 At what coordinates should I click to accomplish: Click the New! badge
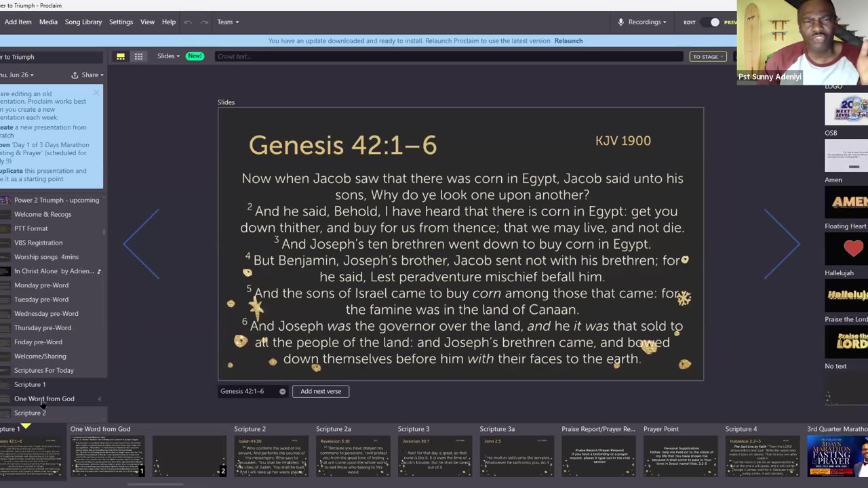(x=195, y=56)
